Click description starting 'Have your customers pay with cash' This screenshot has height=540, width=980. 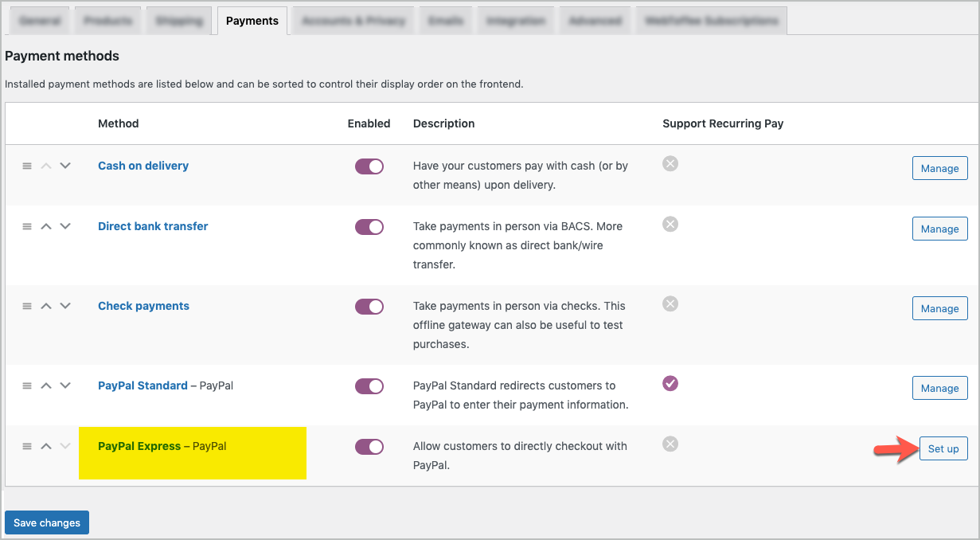pos(521,175)
